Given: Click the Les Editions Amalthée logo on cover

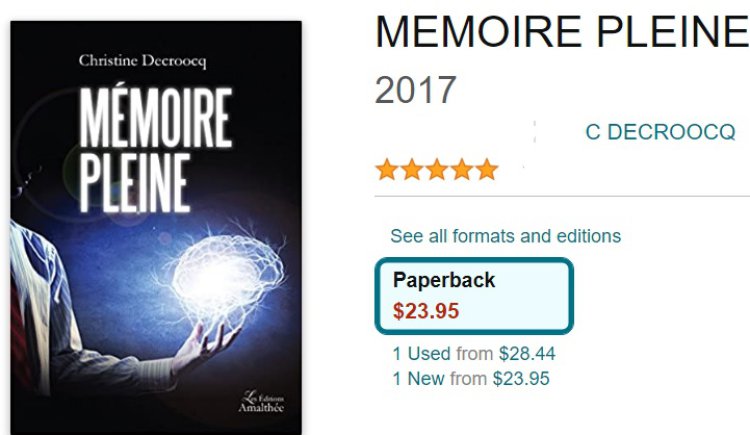Looking at the screenshot, I should coord(262,402).
